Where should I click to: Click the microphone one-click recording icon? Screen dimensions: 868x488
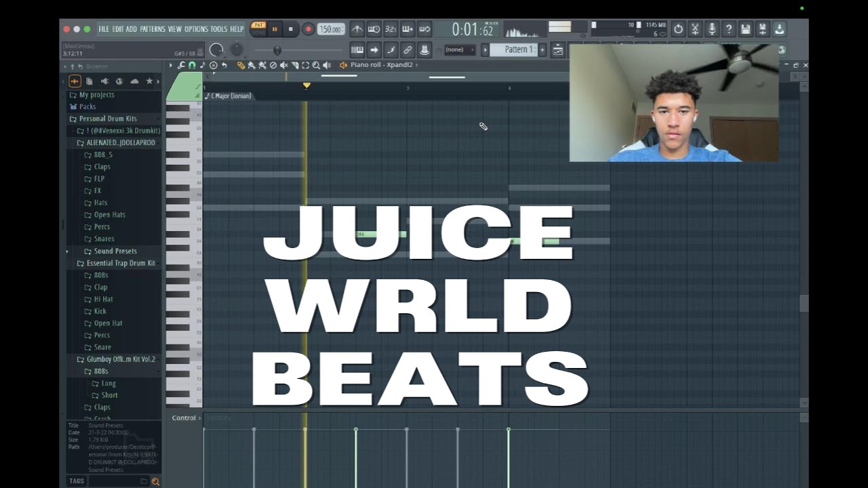click(712, 29)
